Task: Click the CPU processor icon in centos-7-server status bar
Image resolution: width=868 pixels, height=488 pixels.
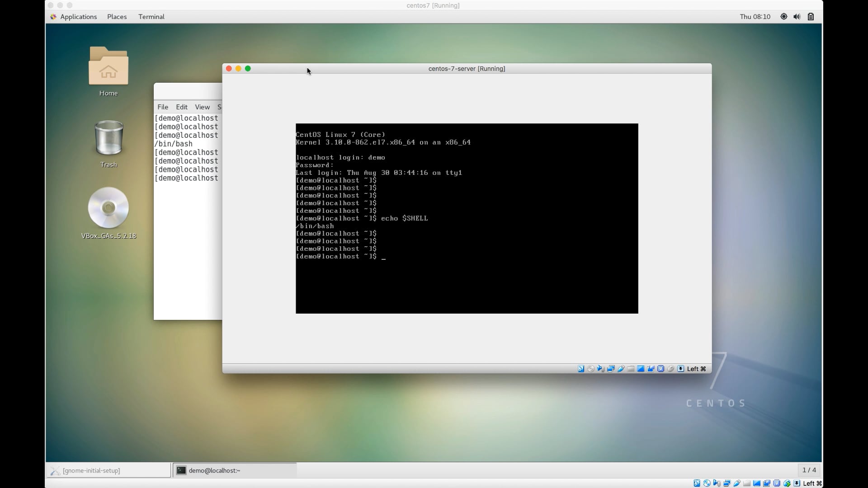Action: tap(661, 369)
